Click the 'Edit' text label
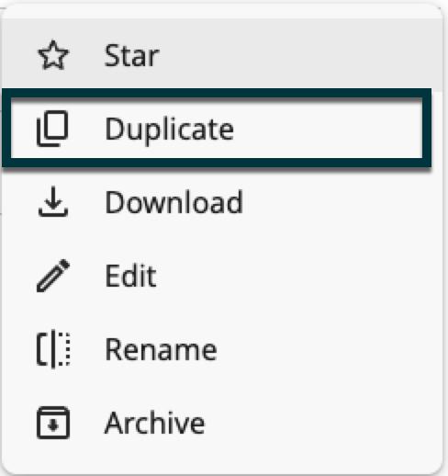This screenshot has height=476, width=448. pyautogui.click(x=130, y=276)
